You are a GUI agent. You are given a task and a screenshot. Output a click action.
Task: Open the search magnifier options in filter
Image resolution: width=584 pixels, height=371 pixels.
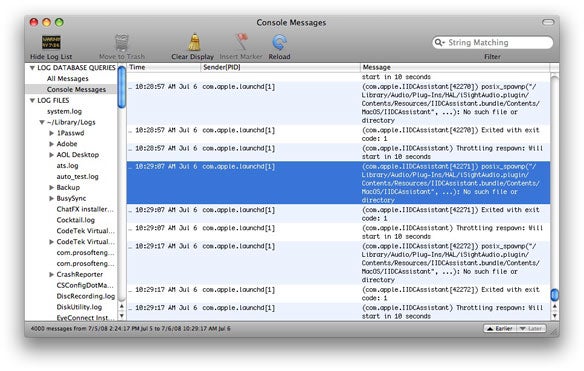point(439,42)
